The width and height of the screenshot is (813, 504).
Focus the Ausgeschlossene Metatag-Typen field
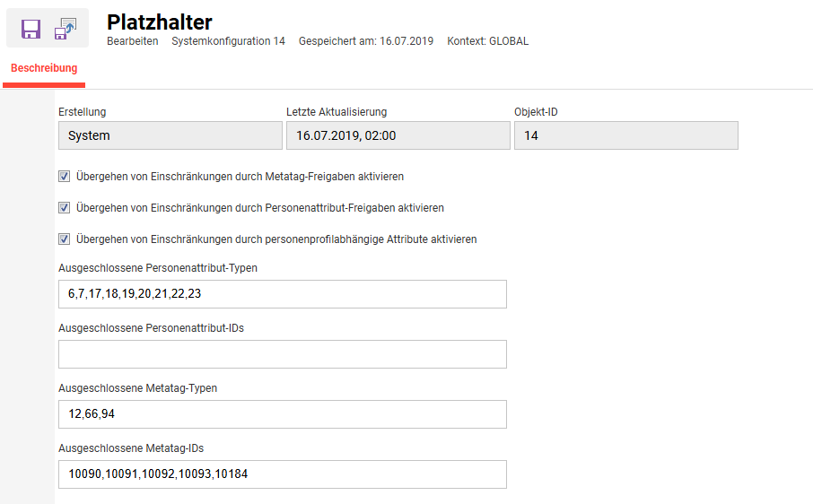(x=283, y=414)
